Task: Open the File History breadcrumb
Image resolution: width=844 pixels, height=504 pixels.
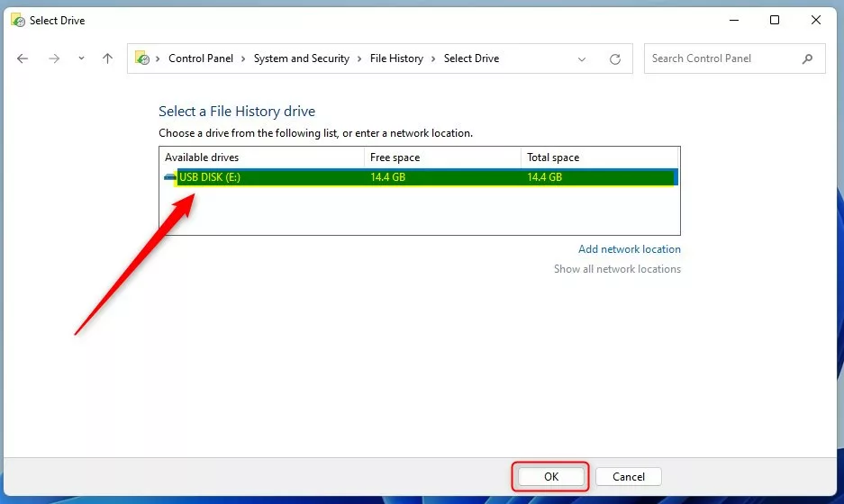Action: coord(396,58)
